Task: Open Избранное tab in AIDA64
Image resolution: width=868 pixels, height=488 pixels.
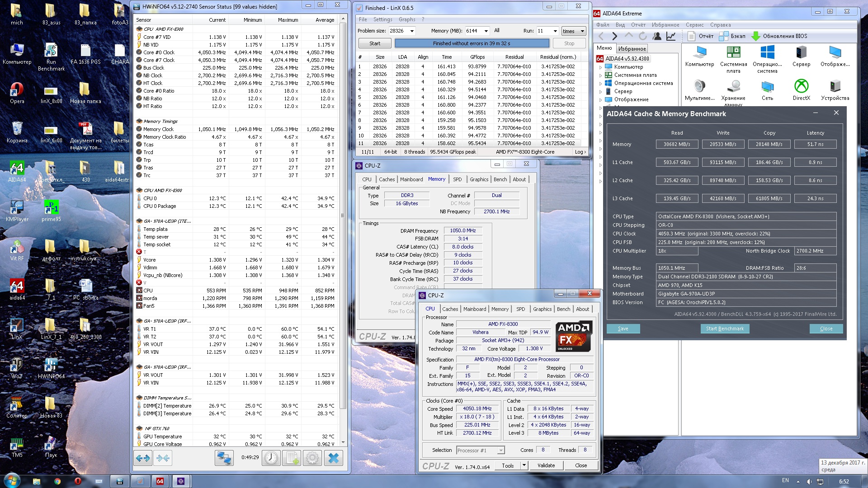Action: [x=632, y=49]
